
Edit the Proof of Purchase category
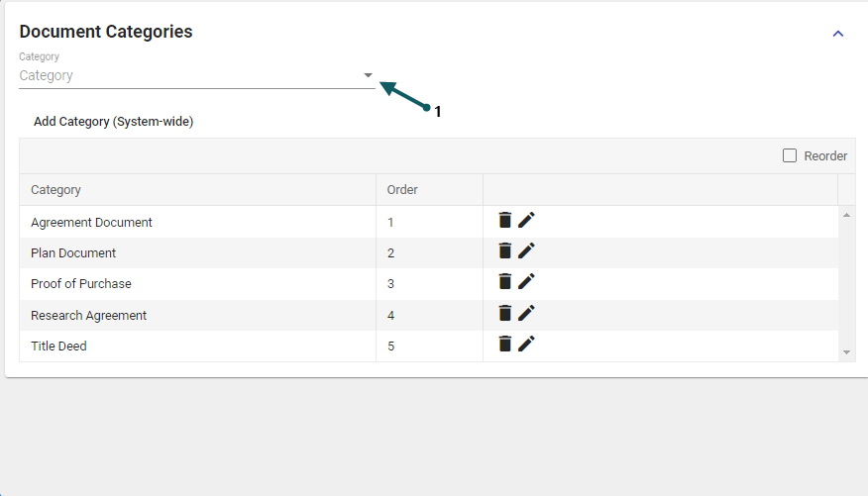point(526,282)
